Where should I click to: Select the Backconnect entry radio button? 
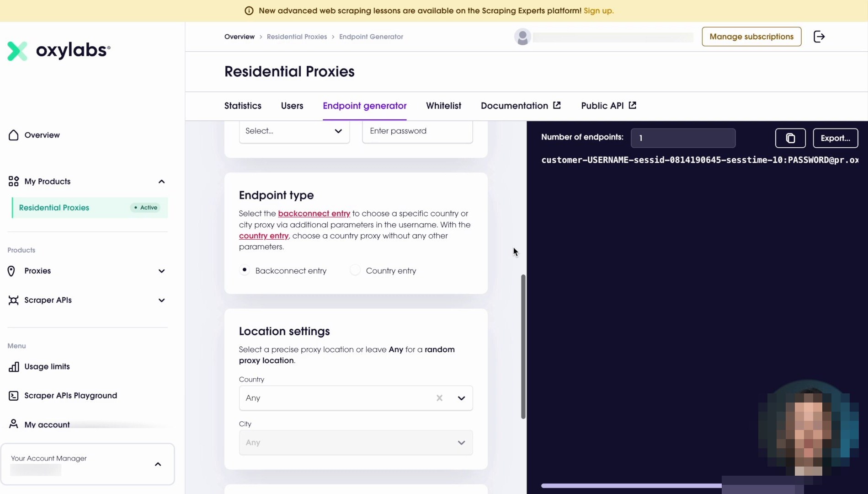245,270
